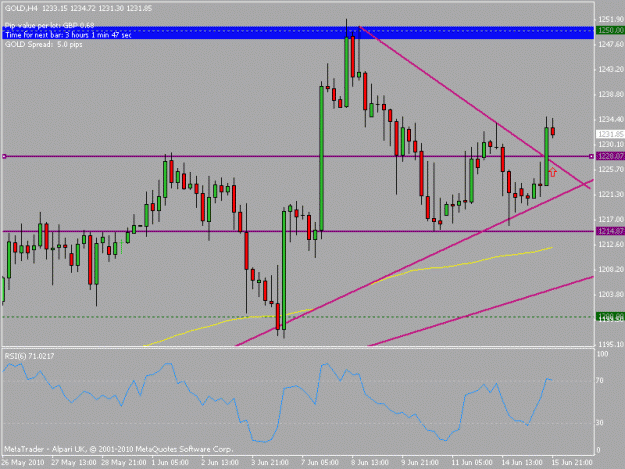625x469 pixels.
Task: Click the 26 May 2010 time label
Action: click(x=23, y=463)
